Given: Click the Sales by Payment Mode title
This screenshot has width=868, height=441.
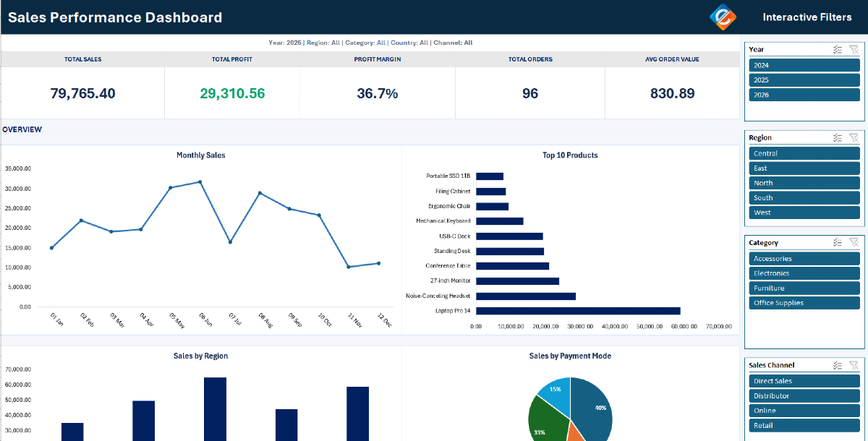Looking at the screenshot, I should pos(570,356).
